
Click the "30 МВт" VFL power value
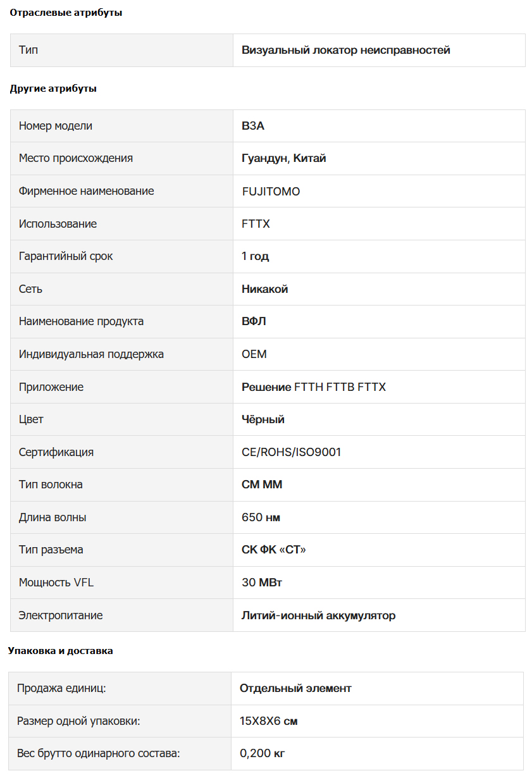[x=261, y=583]
